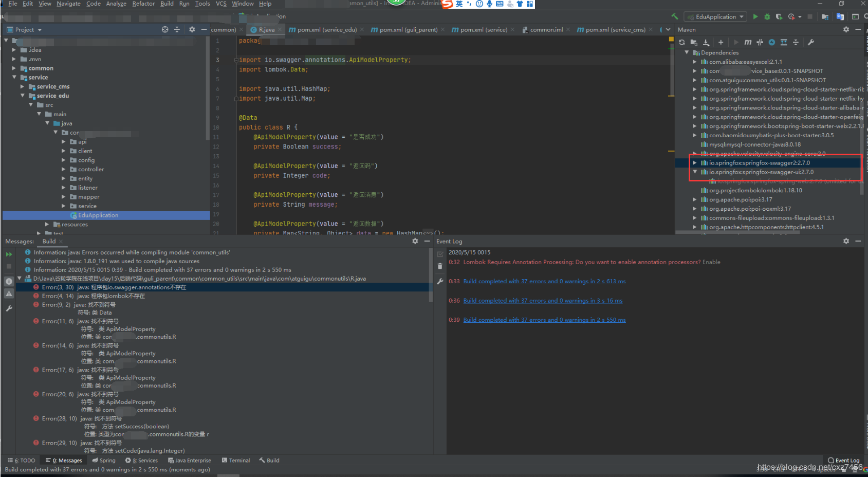868x477 pixels.
Task: Toggle Skip Tests mode in Maven
Action: pos(771,42)
